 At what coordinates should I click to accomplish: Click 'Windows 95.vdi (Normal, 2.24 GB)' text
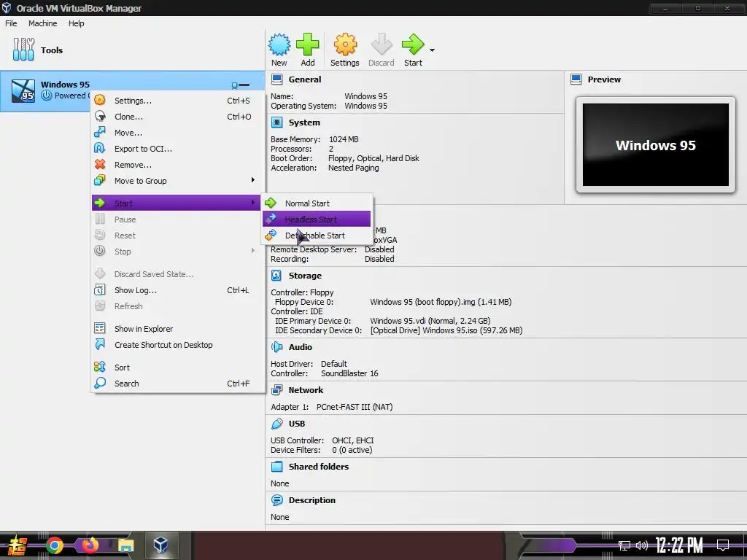[x=430, y=321]
